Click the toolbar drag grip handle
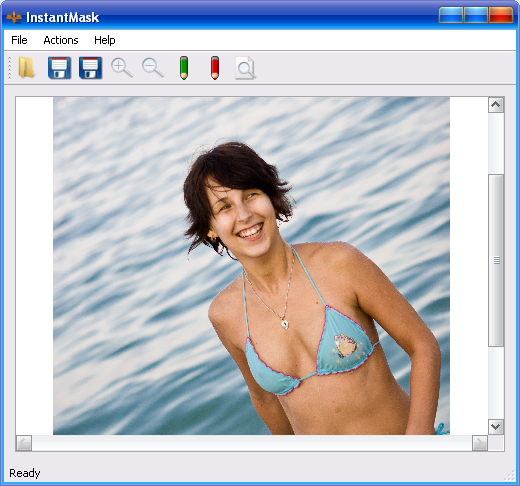 tap(9, 68)
